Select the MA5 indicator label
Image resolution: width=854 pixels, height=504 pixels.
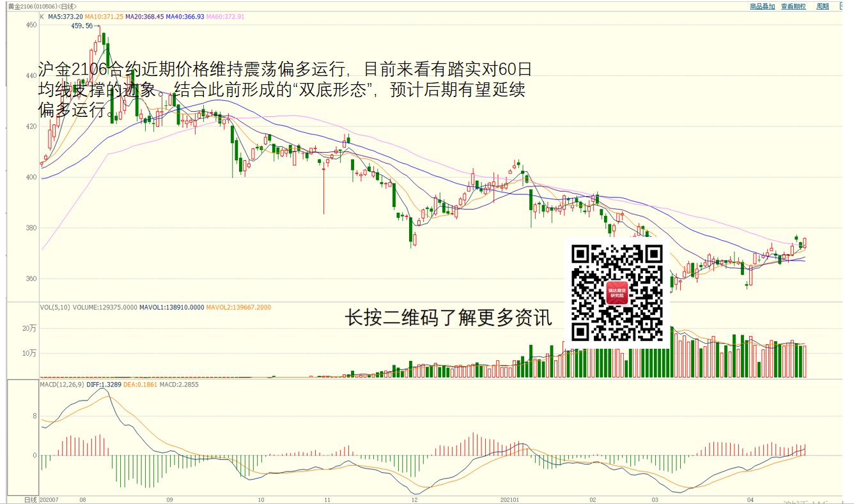[65, 17]
